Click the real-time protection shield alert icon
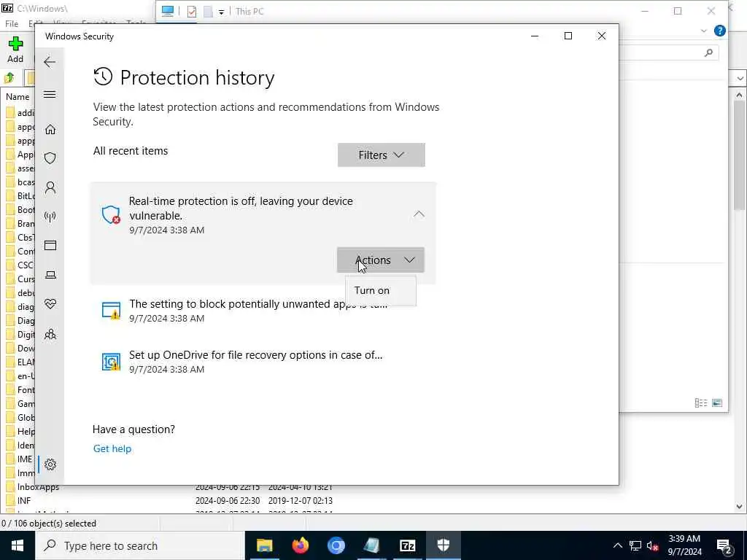 (111, 215)
